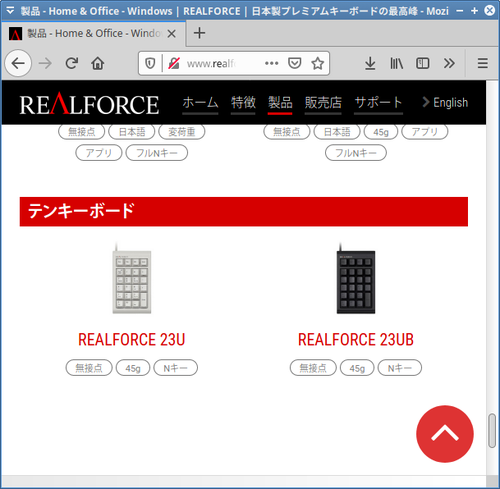Click the REALFORCE logo
Image resolution: width=500 pixels, height=489 pixels.
[x=89, y=104]
